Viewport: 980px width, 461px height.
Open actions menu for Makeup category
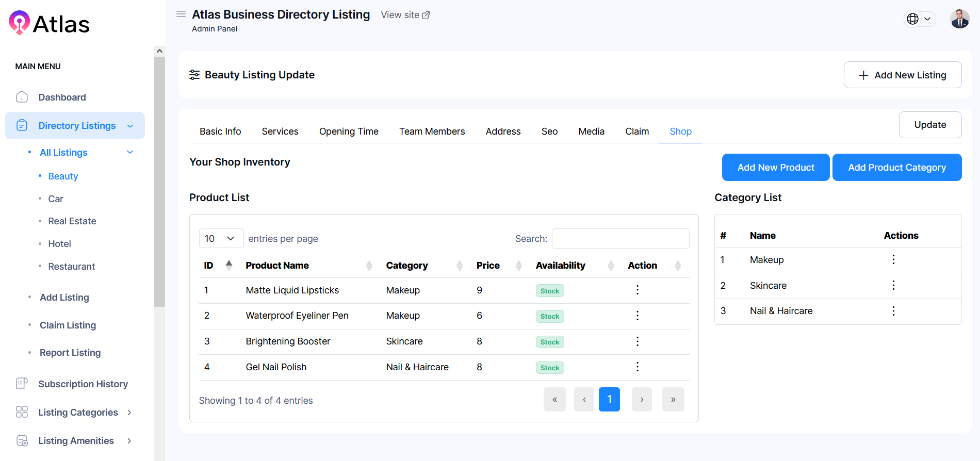(893, 259)
